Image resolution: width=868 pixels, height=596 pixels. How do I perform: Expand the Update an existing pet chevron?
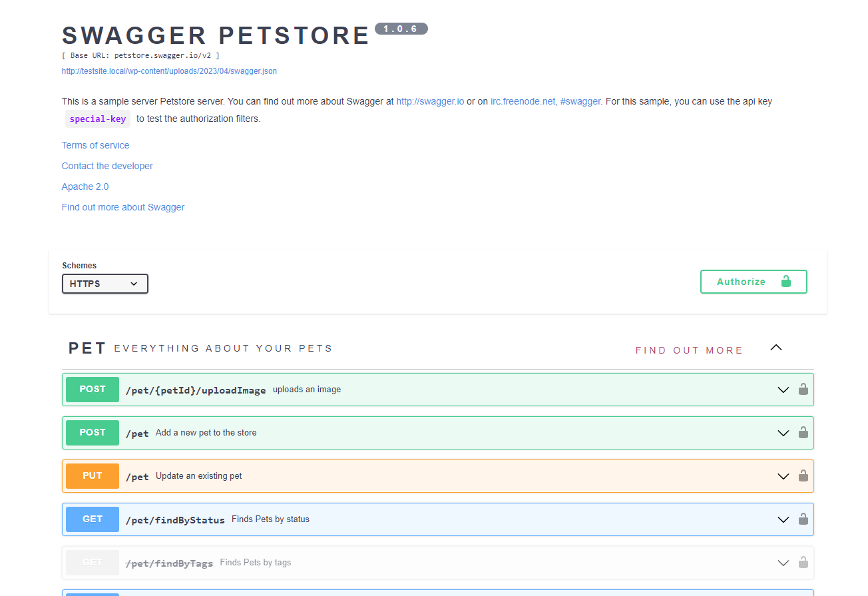click(783, 477)
